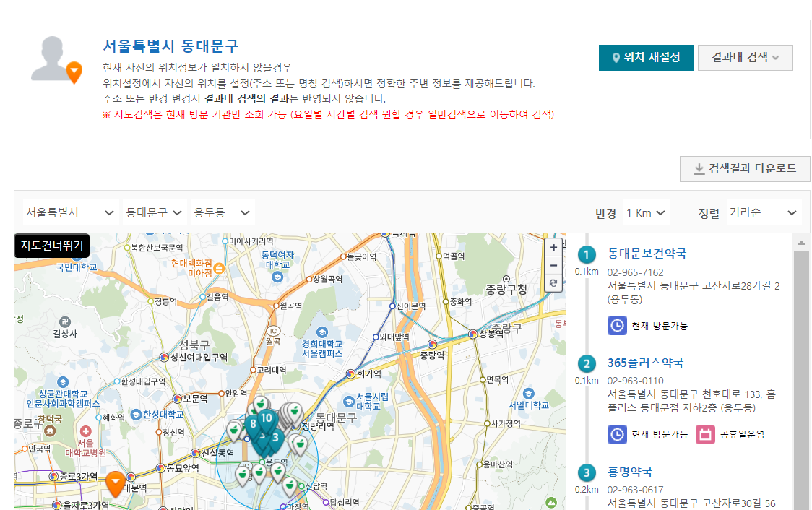Screen dimensions: 812x510
Task: Change the 반경 radius from 1 Km
Action: click(646, 212)
